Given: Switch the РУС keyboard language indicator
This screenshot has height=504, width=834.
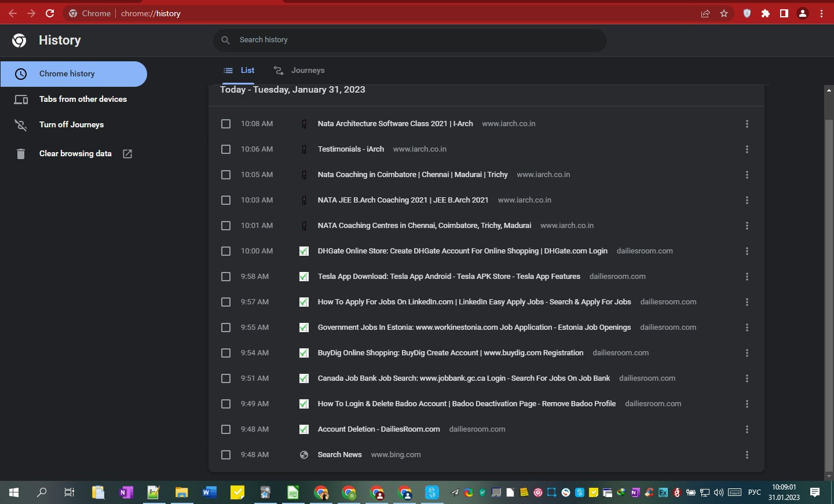Looking at the screenshot, I should point(755,492).
